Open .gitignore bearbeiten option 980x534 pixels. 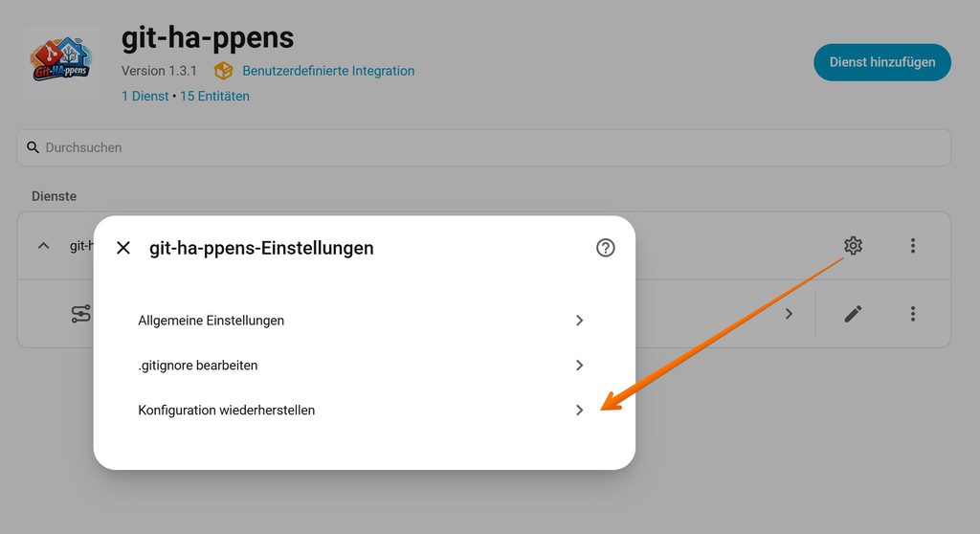click(x=363, y=366)
